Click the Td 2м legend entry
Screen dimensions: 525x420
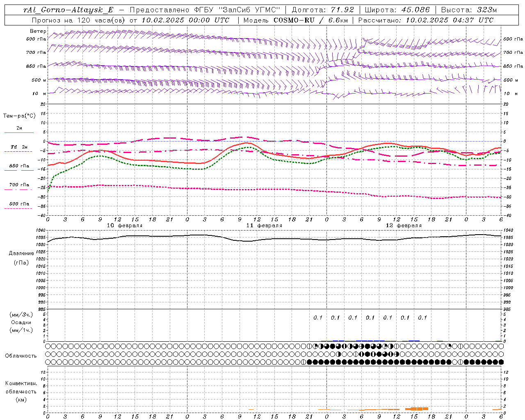[x=19, y=147]
